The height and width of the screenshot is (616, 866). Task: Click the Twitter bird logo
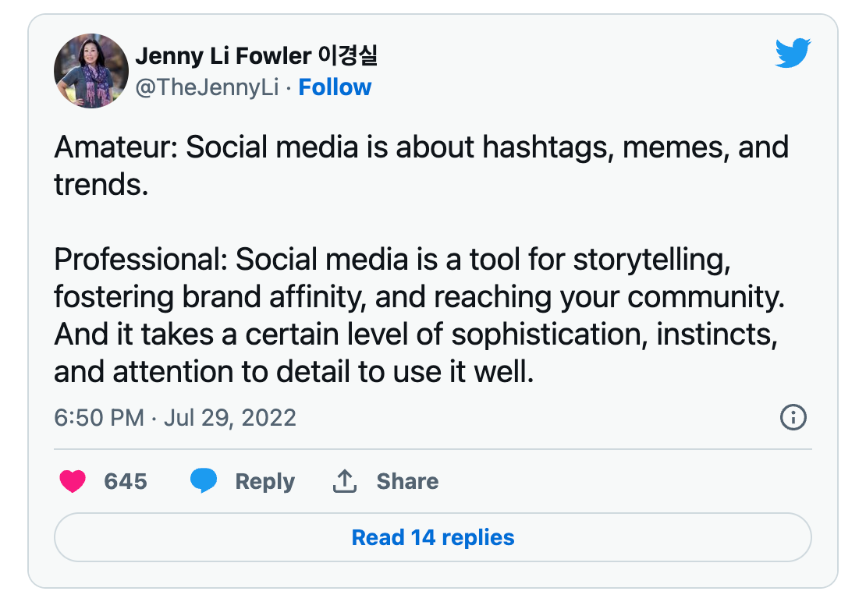pyautogui.click(x=793, y=53)
